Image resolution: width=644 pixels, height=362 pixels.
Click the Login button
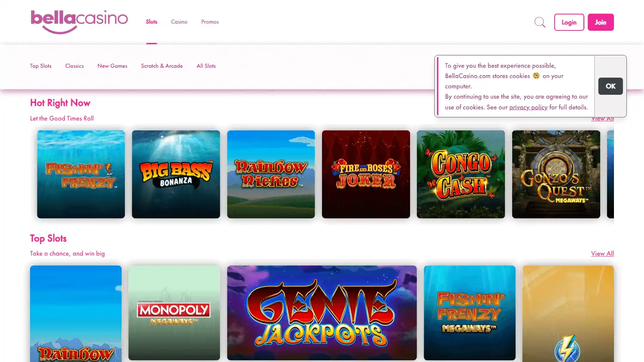(x=569, y=22)
